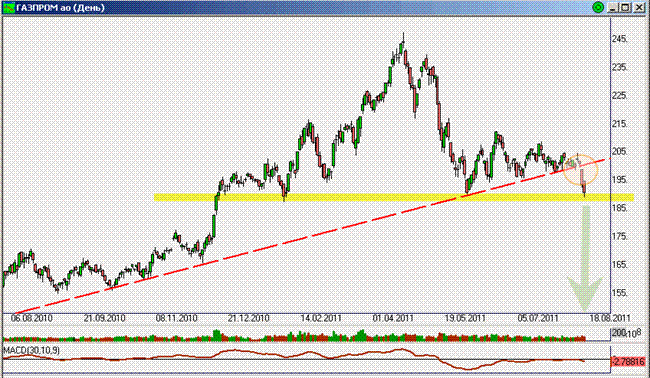Click the MACD(30,10,9) indicator label

pyautogui.click(x=32, y=351)
